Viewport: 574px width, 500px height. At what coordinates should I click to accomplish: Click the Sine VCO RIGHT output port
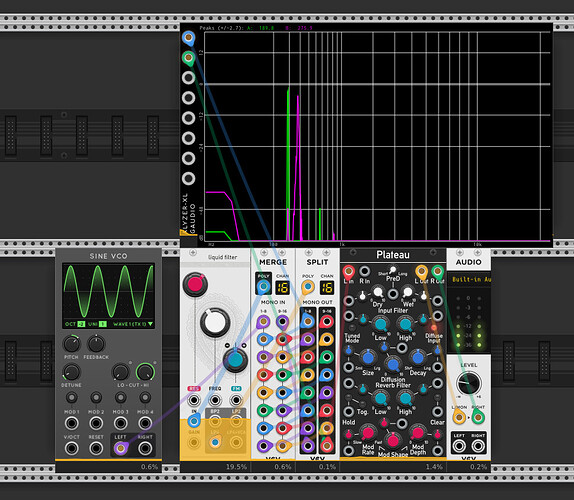145,448
